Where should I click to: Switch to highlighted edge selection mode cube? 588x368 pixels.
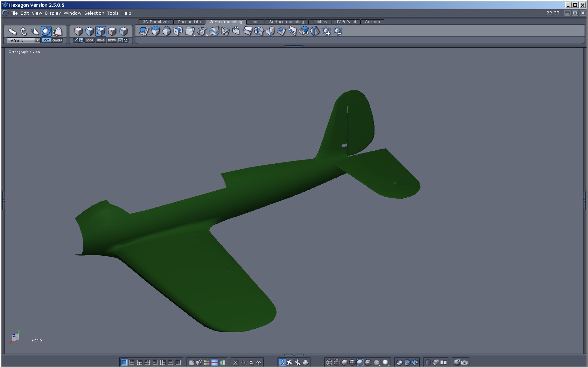101,32
